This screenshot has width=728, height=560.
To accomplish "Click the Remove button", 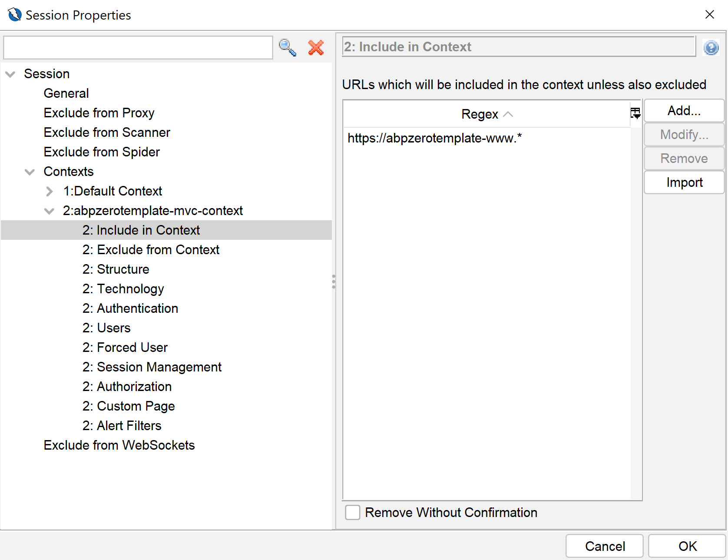I will [684, 159].
